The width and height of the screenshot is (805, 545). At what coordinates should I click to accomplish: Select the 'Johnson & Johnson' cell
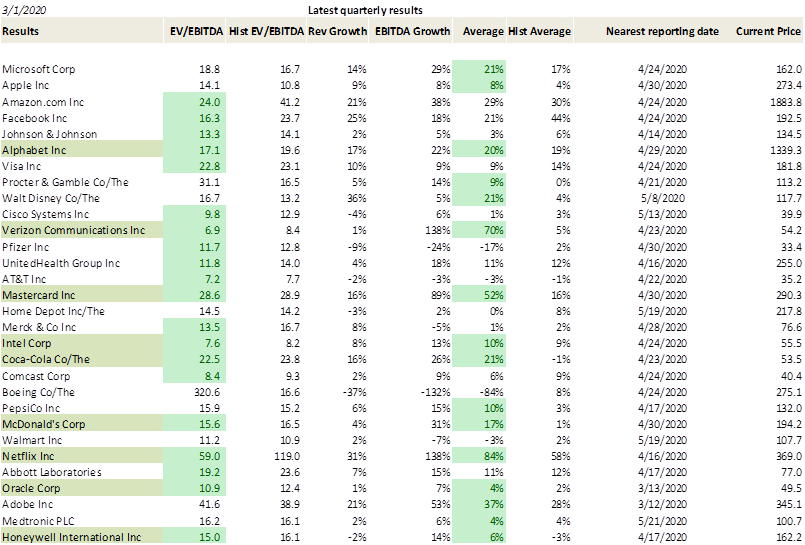[x=49, y=134]
